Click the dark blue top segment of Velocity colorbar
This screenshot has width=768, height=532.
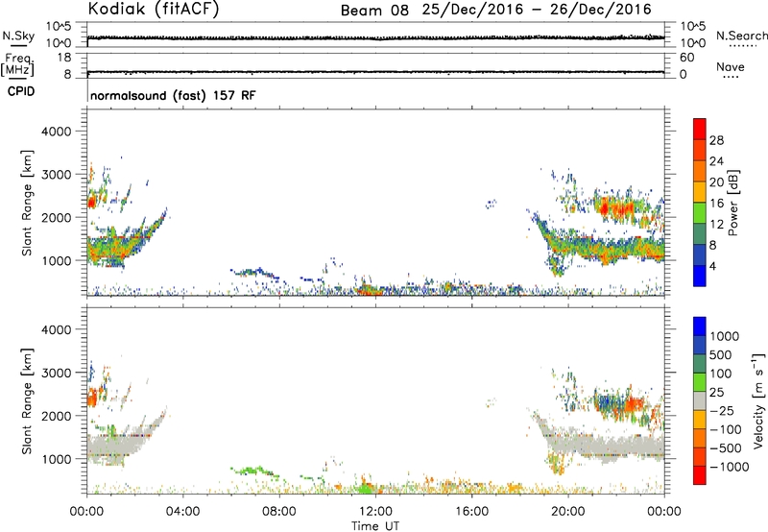point(700,326)
